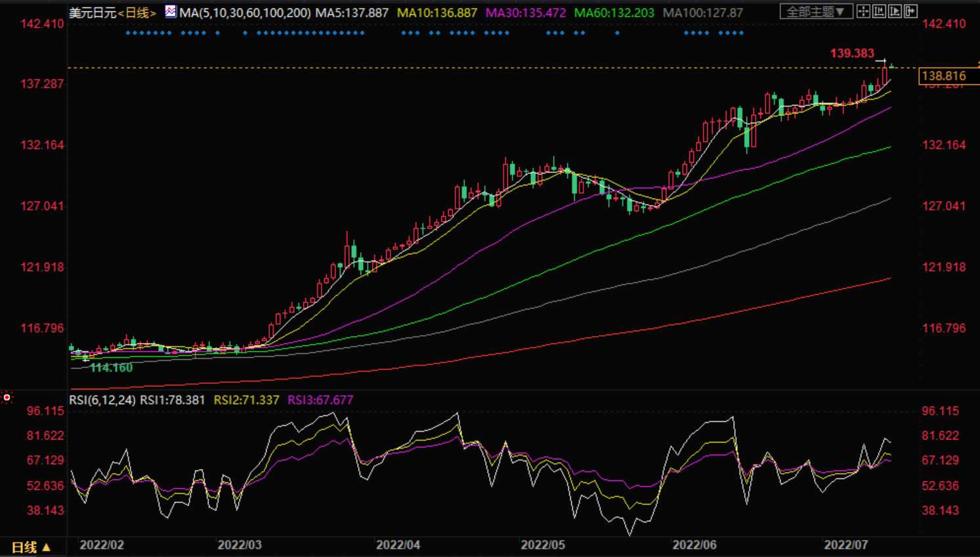Click the shift-chart-right arrow icon
The height and width of the screenshot is (557, 980).
pyautogui.click(x=910, y=11)
